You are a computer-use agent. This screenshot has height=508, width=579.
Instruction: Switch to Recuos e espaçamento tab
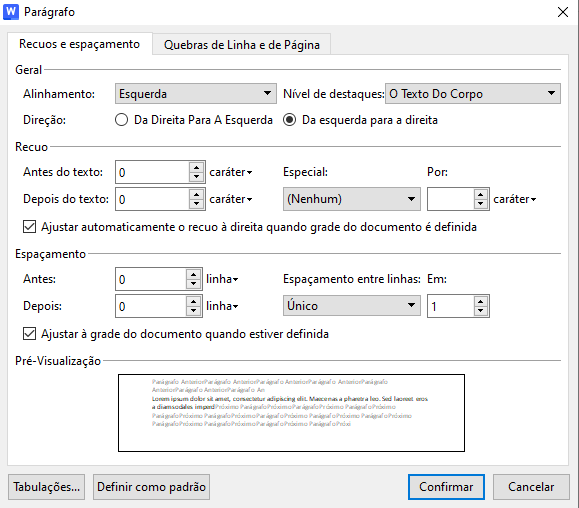(x=79, y=44)
